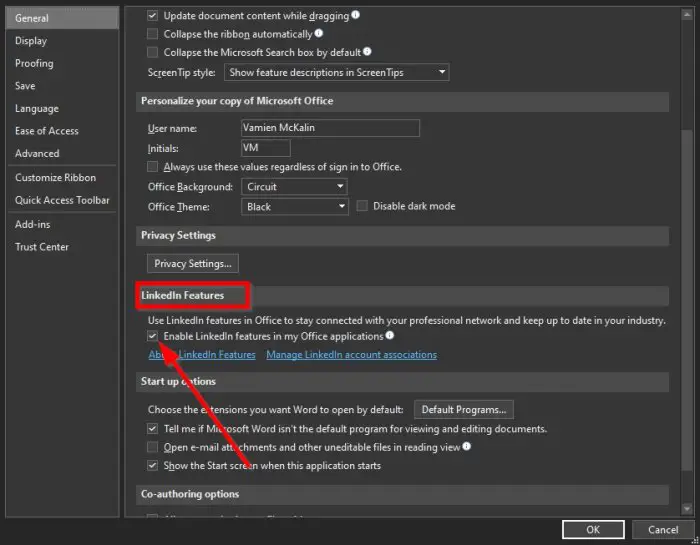Uncheck Enable LinkedIn features in my Office applications
This screenshot has height=545, width=700.
[x=152, y=336]
